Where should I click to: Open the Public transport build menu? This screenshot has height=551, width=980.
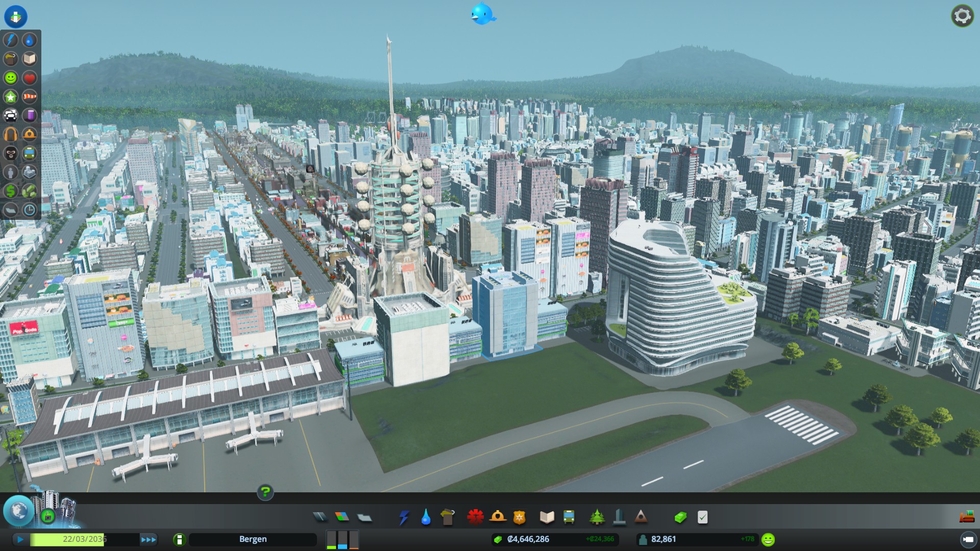(569, 517)
